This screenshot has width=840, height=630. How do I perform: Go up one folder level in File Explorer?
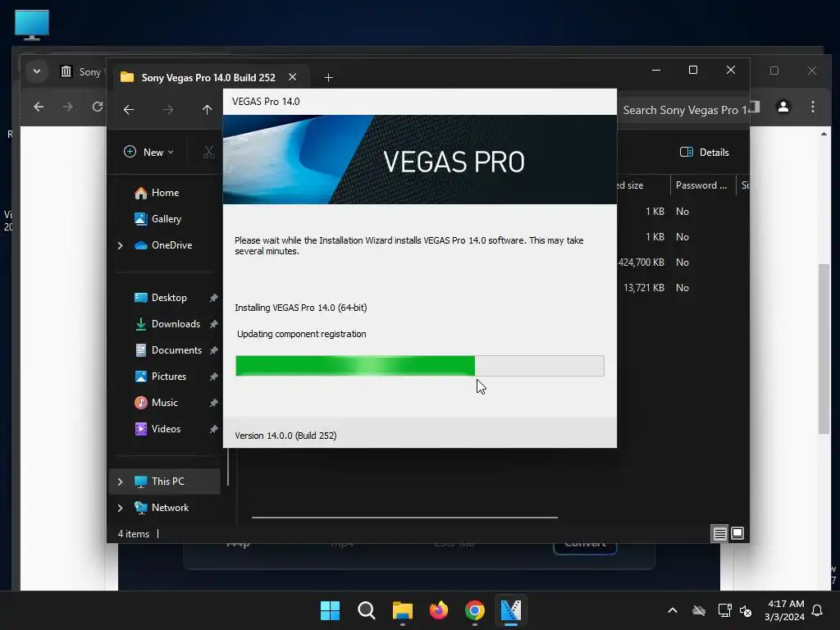208,110
